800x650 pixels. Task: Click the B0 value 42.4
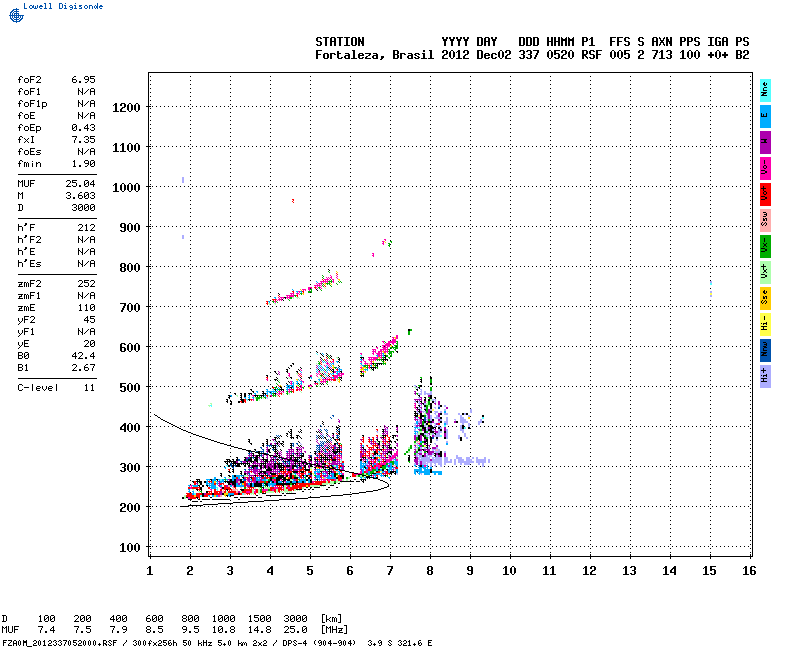tap(83, 356)
